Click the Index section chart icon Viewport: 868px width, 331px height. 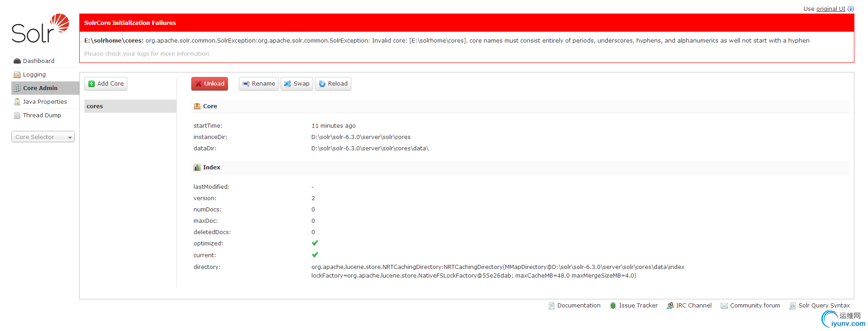(x=197, y=168)
